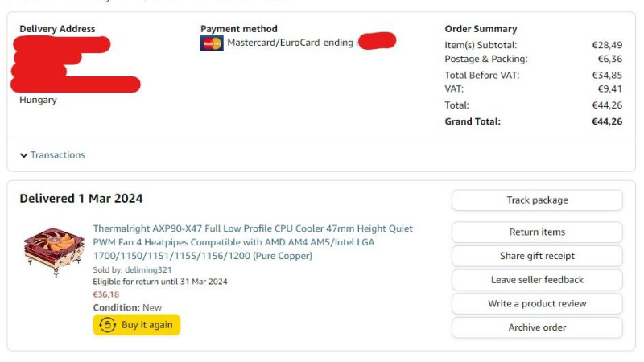Click the Mastercard logo icon
Screen dimensions: 644x362
tap(212, 43)
